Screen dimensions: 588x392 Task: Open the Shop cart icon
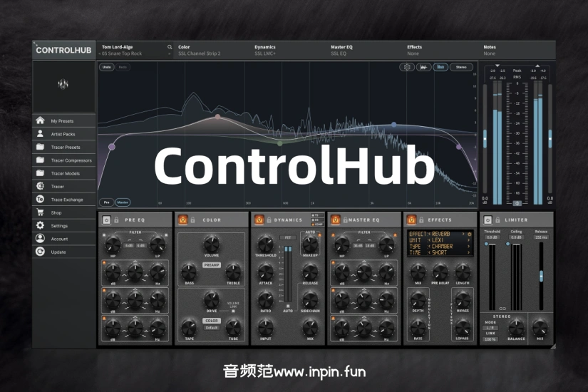40,212
